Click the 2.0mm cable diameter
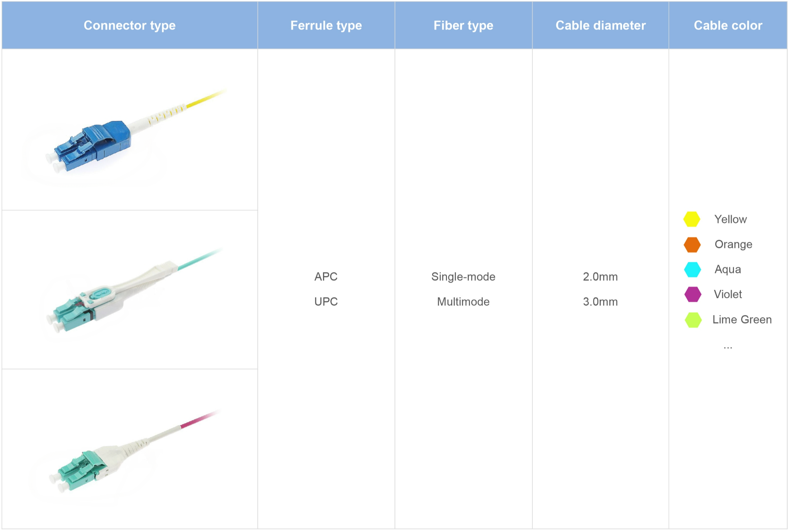 point(600,277)
